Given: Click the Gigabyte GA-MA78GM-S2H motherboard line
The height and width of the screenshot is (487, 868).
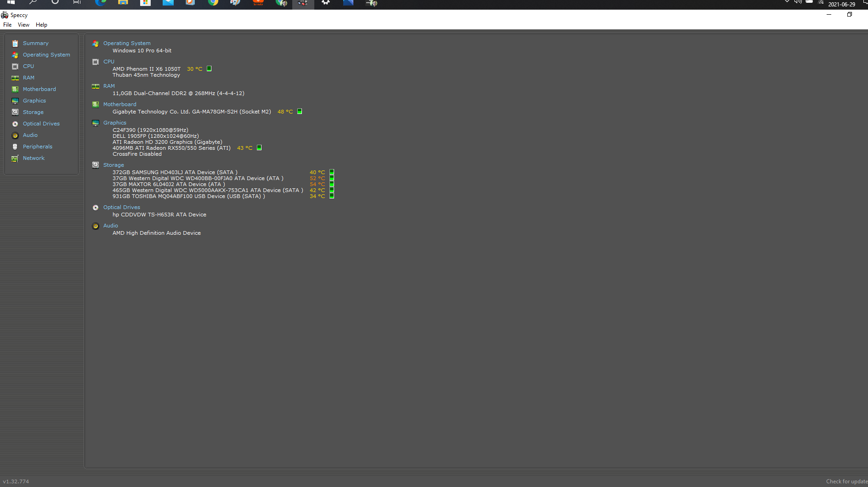Looking at the screenshot, I should tap(192, 112).
